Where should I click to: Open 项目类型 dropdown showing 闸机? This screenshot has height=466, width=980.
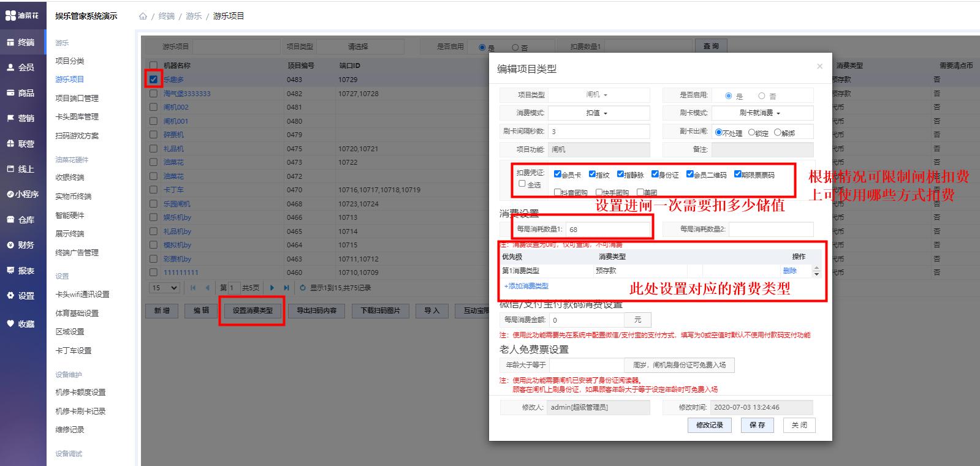pos(598,95)
